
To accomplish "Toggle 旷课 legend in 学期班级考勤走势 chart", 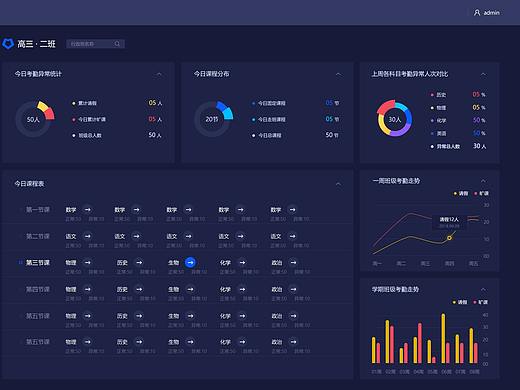I will [x=481, y=302].
